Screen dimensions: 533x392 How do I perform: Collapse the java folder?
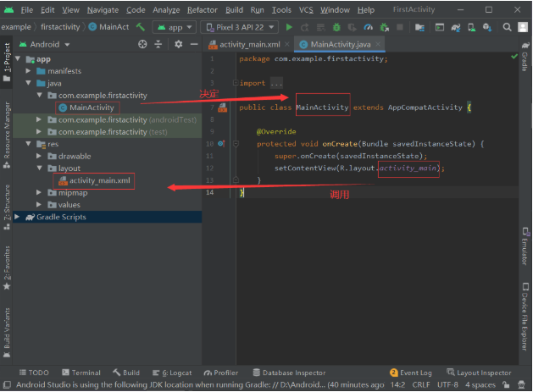(x=28, y=83)
